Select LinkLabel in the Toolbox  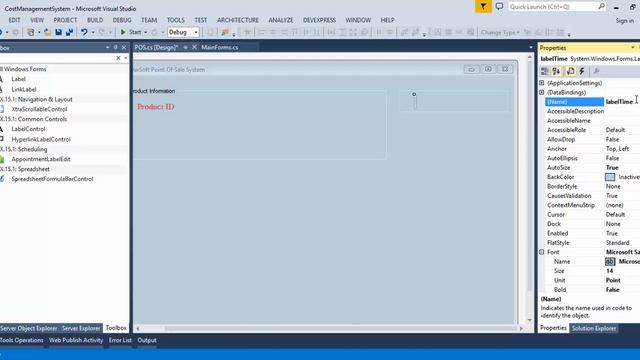tap(24, 89)
